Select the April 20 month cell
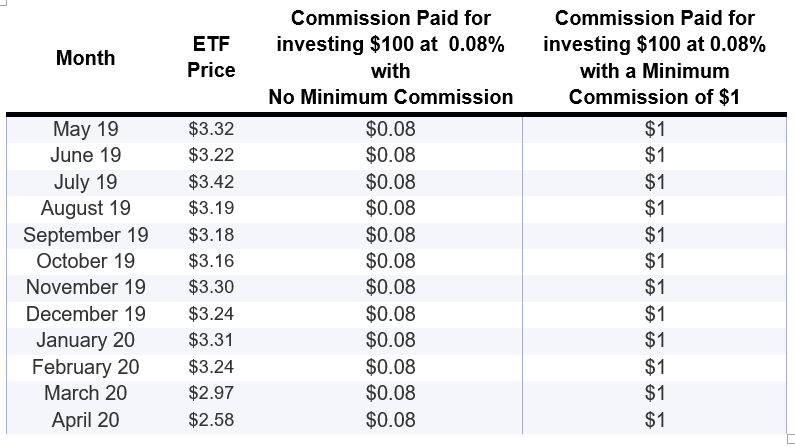The image size is (795, 447). click(x=85, y=420)
